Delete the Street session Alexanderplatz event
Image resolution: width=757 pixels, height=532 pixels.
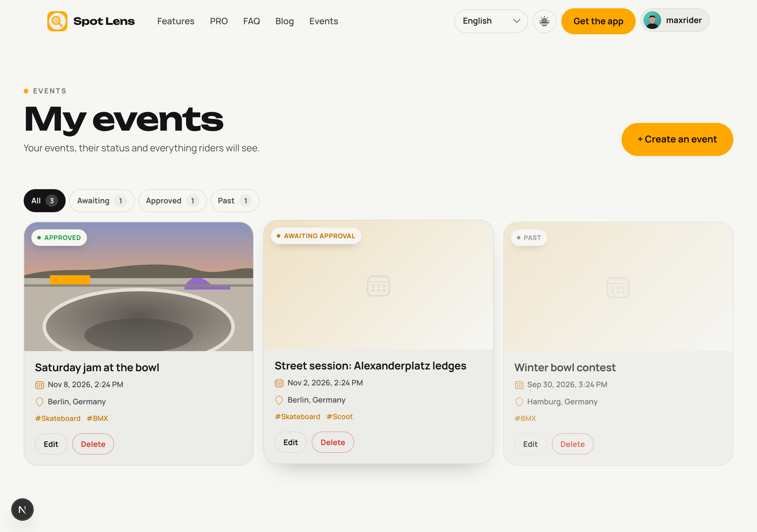pyautogui.click(x=333, y=442)
